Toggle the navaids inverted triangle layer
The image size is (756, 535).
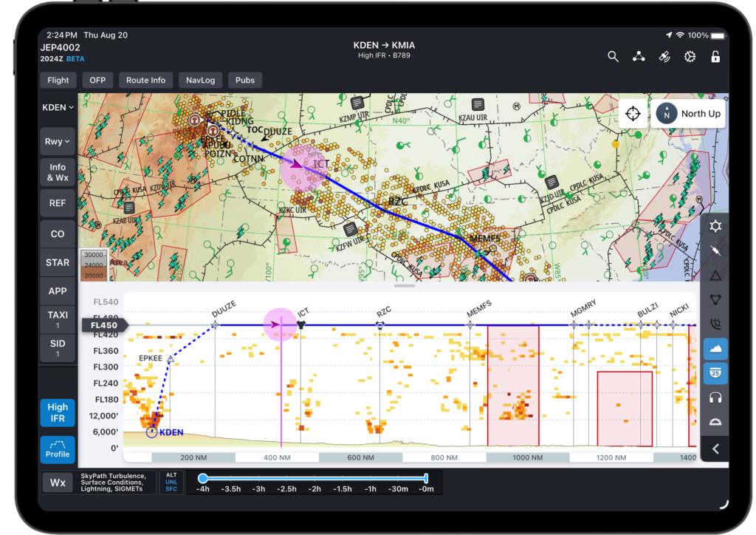pyautogui.click(x=715, y=299)
